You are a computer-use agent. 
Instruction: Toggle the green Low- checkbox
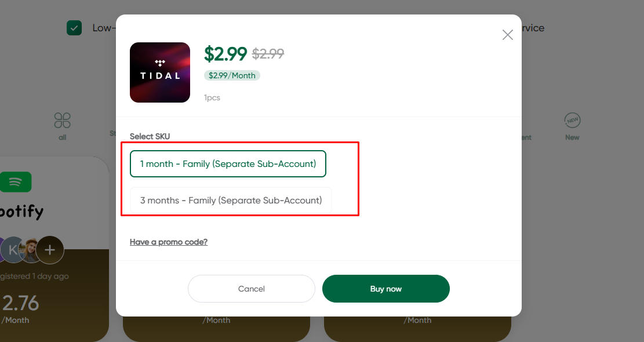(x=74, y=28)
